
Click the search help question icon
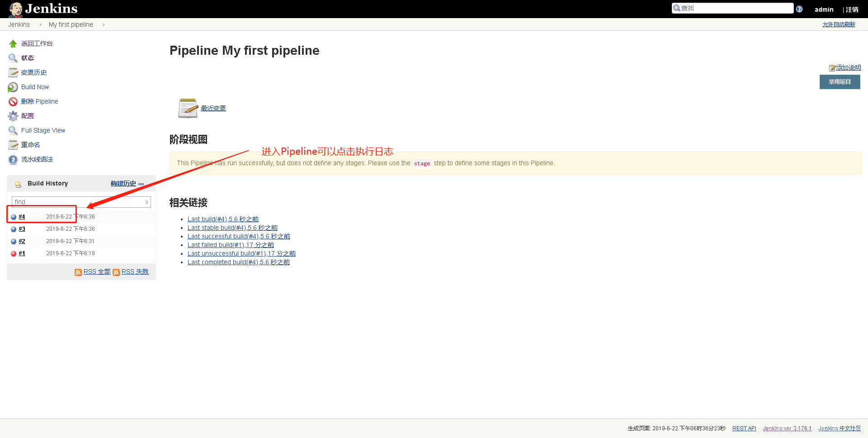(x=799, y=9)
